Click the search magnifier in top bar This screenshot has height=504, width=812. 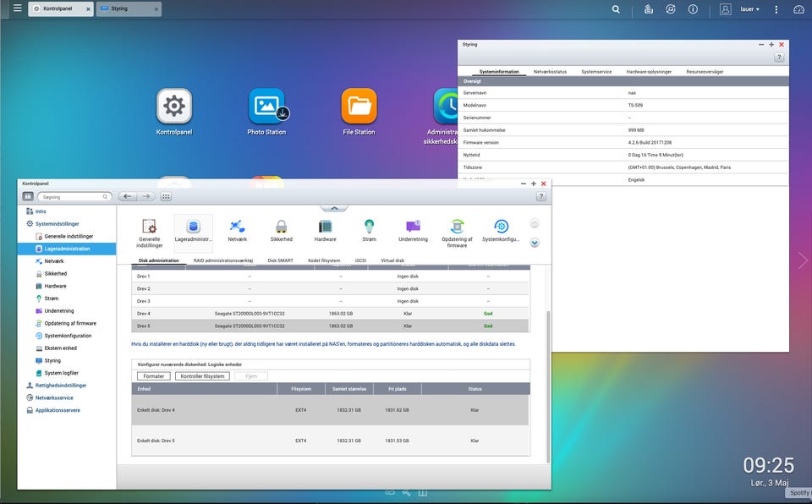(617, 9)
